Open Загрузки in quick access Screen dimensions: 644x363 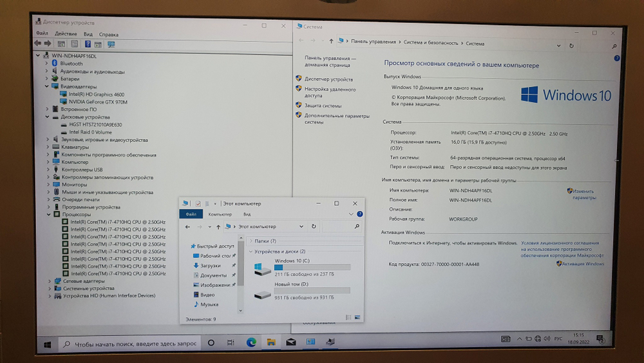[211, 266]
